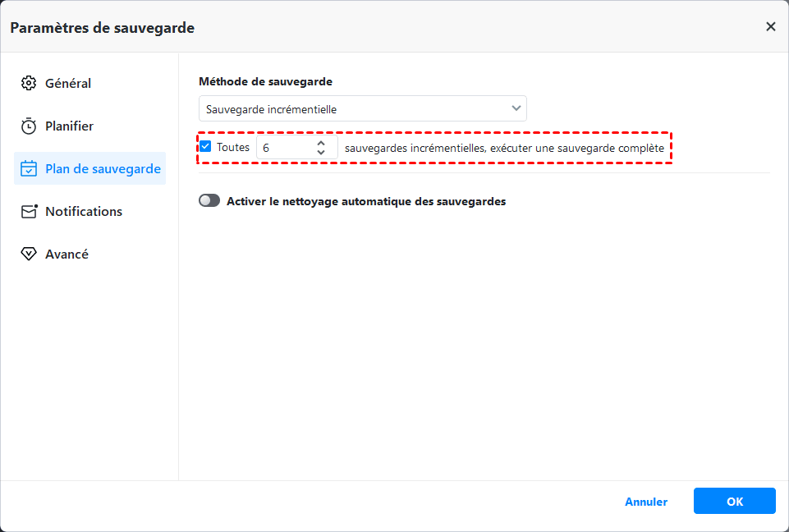Click the Plan de sauvegarde calendar icon
The height and width of the screenshot is (532, 789).
[29, 168]
